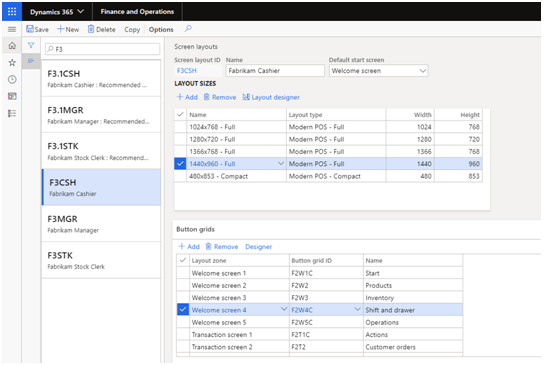Toggle the hamburger navigation menu
This screenshot has width=546, height=365.
tap(12, 29)
